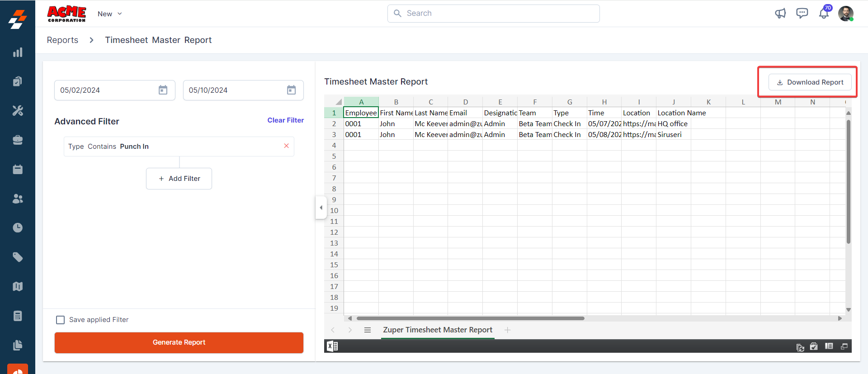
Task: Open the spreadsheet sheet list menu
Action: 368,330
